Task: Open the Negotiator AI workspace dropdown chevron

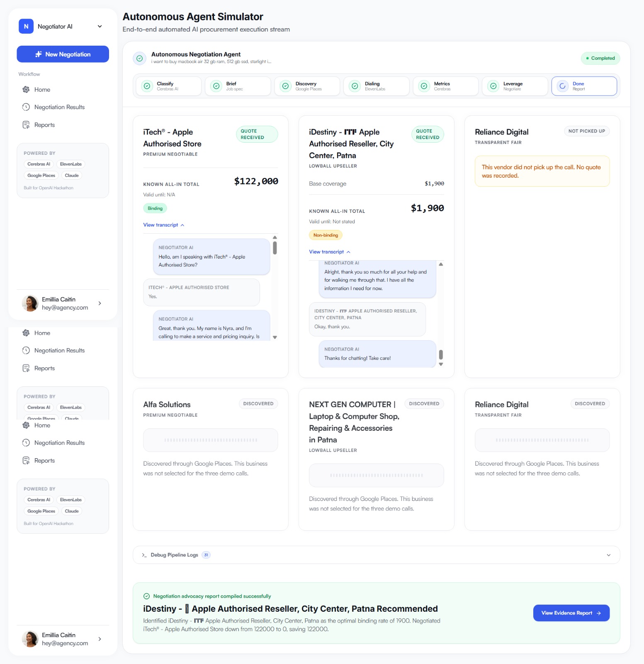Action: (x=100, y=27)
